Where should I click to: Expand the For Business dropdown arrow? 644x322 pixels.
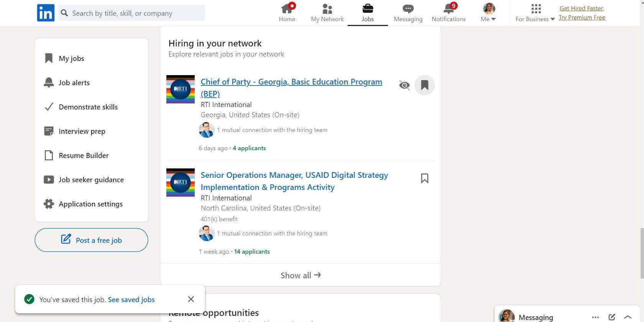coord(552,19)
